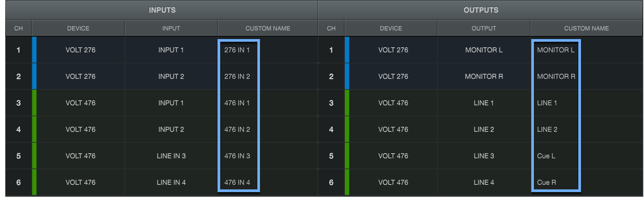The height and width of the screenshot is (200, 644).
Task: Edit output custom name 'Cue L'
Action: pyautogui.click(x=586, y=156)
